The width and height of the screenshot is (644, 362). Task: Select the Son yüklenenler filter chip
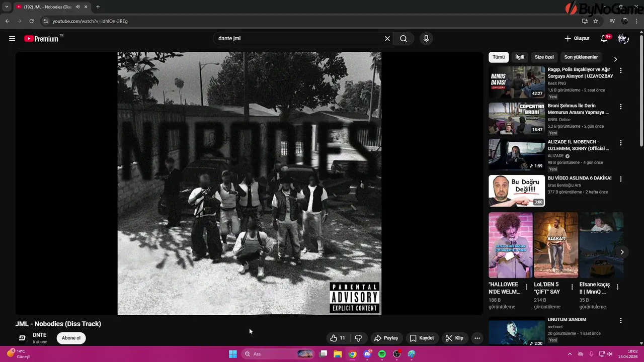tap(581, 57)
